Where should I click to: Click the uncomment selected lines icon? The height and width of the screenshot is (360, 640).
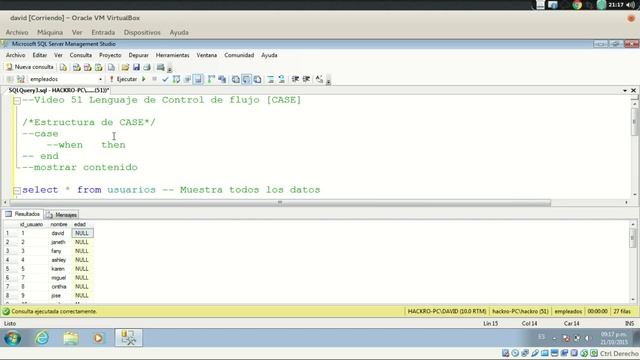(x=282, y=79)
